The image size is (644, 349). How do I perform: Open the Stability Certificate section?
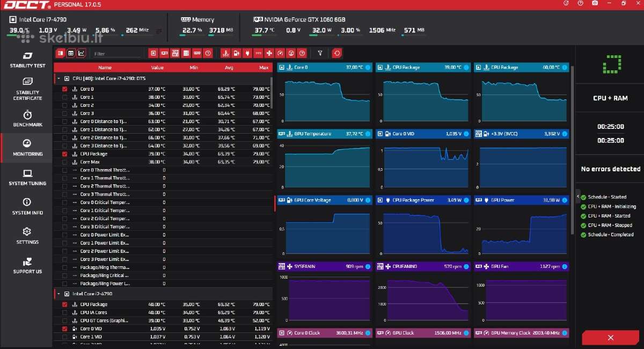pyautogui.click(x=27, y=89)
